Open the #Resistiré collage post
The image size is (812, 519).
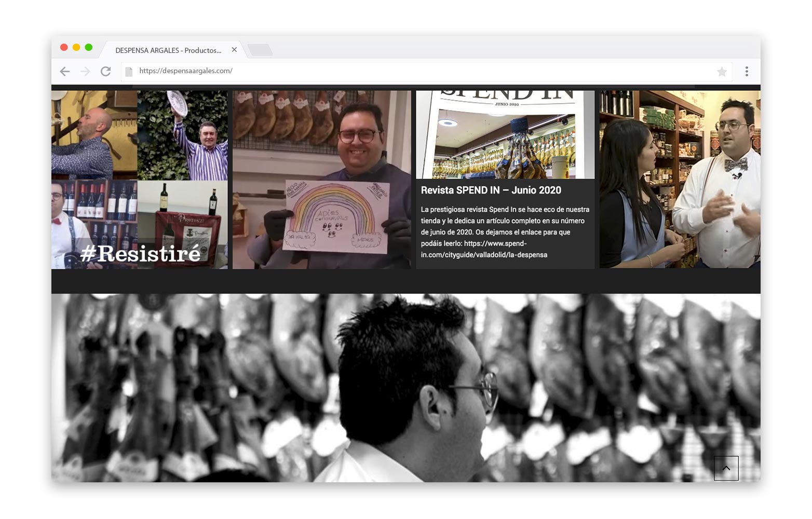(139, 180)
